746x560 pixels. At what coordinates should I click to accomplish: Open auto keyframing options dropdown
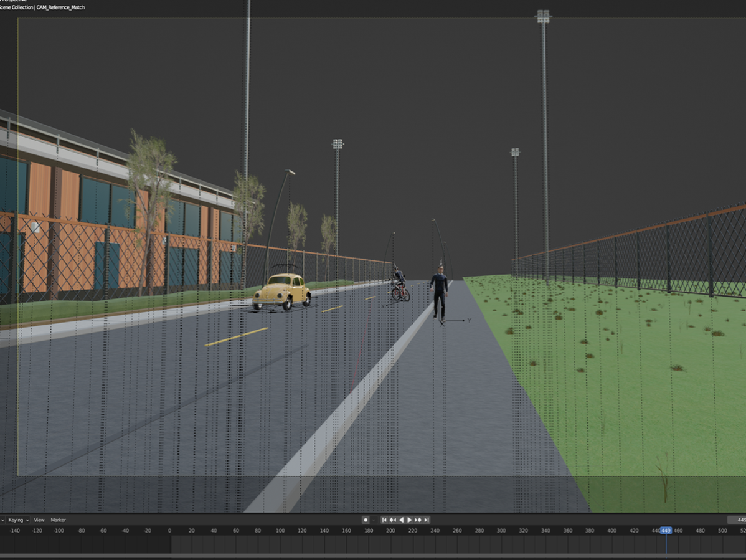coord(374,520)
